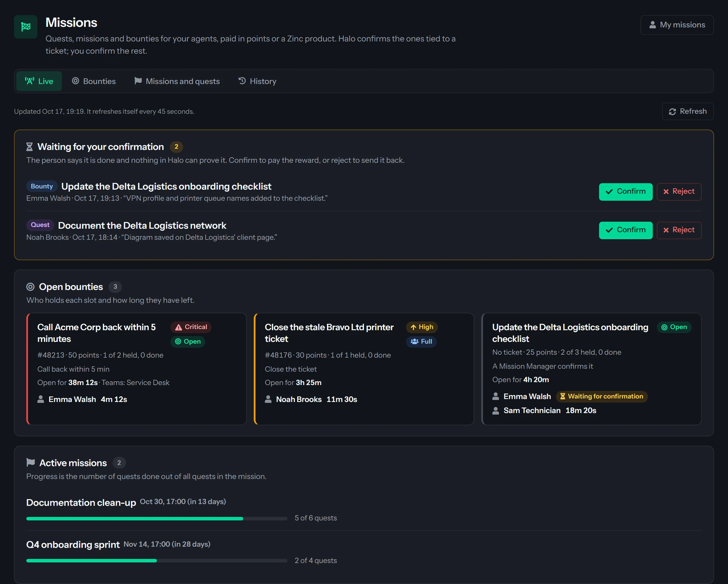Click the High priority badge on Bravo Ltd card
The height and width of the screenshot is (584, 728).
(x=422, y=327)
